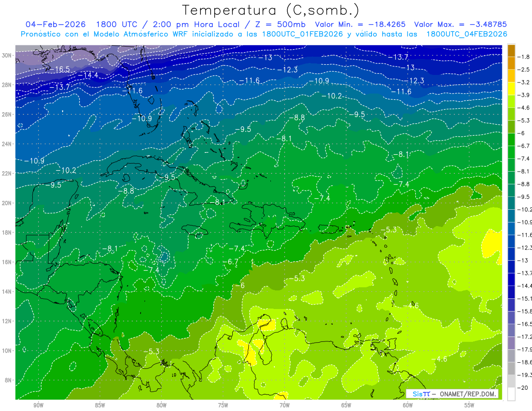
Task: Click the 28N latitude axis label
Action: coord(8,85)
